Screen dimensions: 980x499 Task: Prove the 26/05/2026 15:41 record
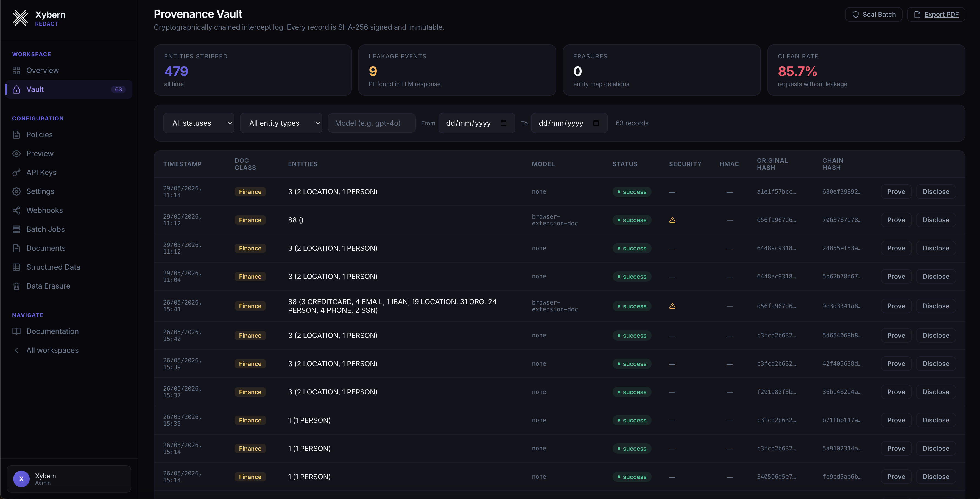[896, 306]
